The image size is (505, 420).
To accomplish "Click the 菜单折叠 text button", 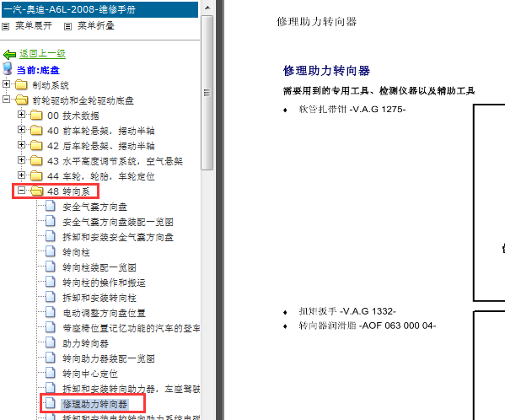I will 96,26.
